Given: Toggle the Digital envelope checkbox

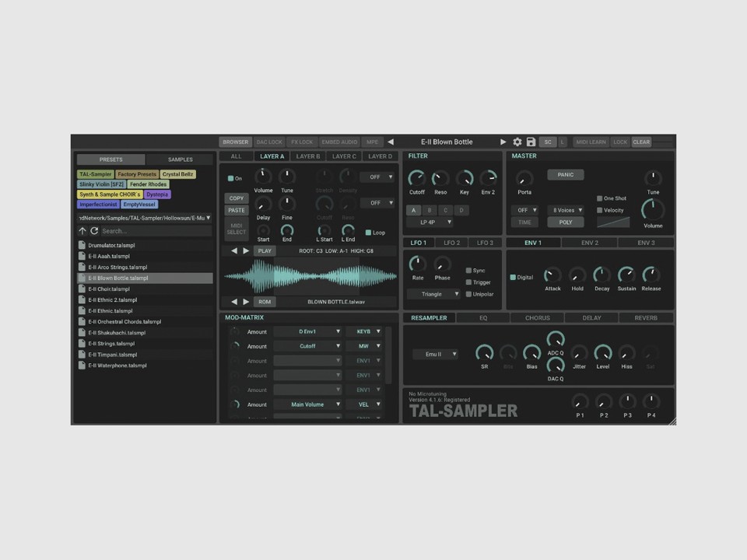Looking at the screenshot, I should click(513, 278).
